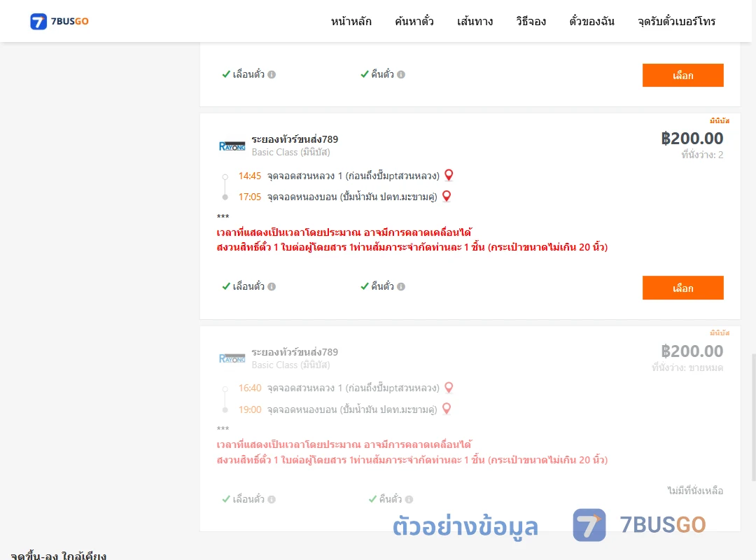Click คืนตั๋ว label in 14:45 card
The image size is (756, 560).
382,286
